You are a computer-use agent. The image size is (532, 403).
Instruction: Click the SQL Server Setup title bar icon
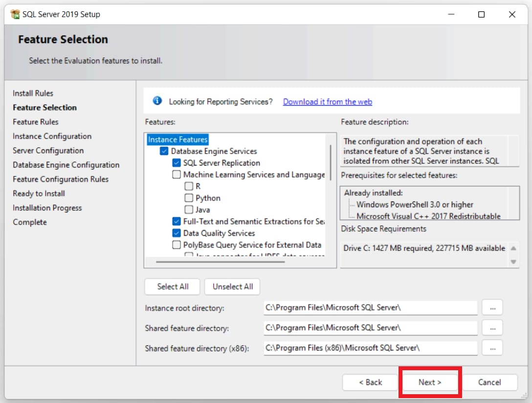(15, 14)
